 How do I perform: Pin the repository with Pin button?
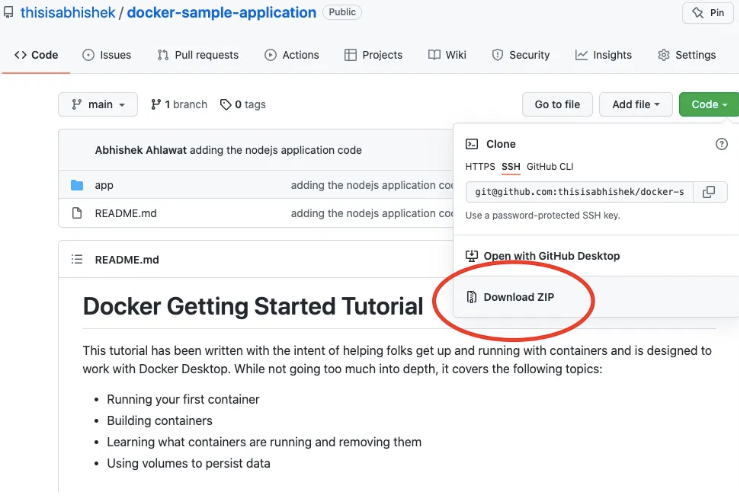point(710,13)
